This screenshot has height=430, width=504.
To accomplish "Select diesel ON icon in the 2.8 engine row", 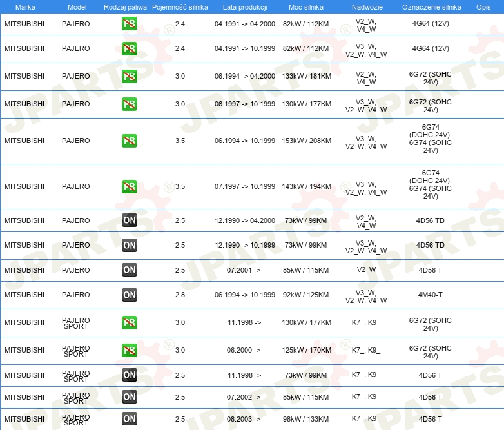I will [129, 295].
